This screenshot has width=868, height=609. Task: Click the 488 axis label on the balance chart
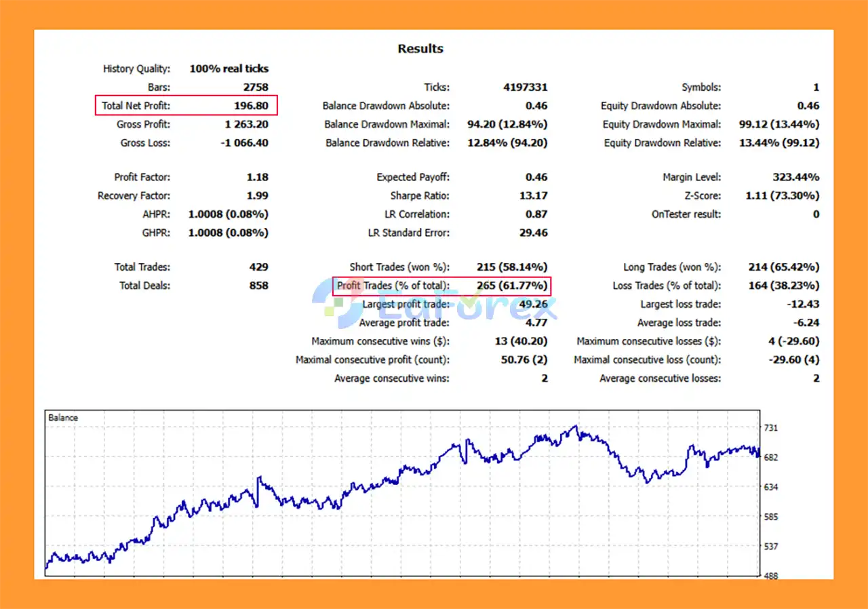(x=771, y=576)
